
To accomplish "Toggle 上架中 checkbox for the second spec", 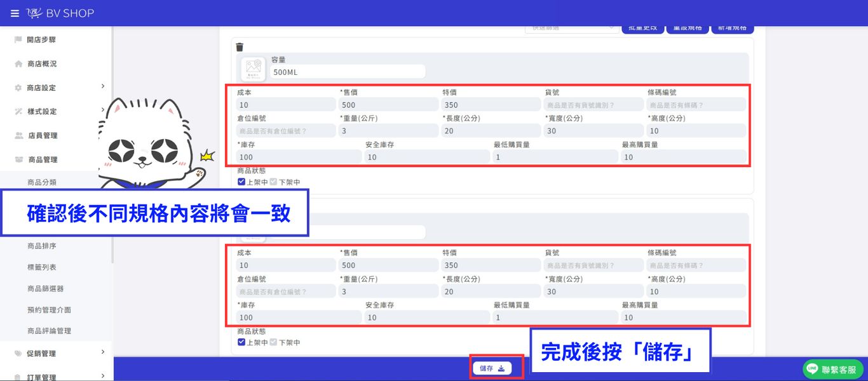I will tap(241, 342).
